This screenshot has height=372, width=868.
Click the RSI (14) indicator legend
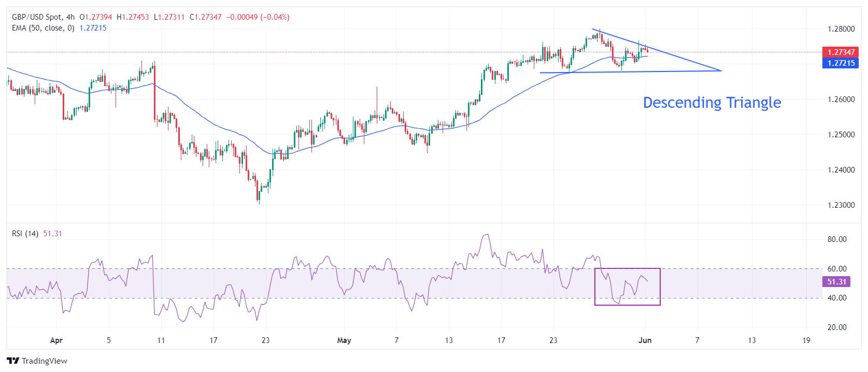click(25, 234)
